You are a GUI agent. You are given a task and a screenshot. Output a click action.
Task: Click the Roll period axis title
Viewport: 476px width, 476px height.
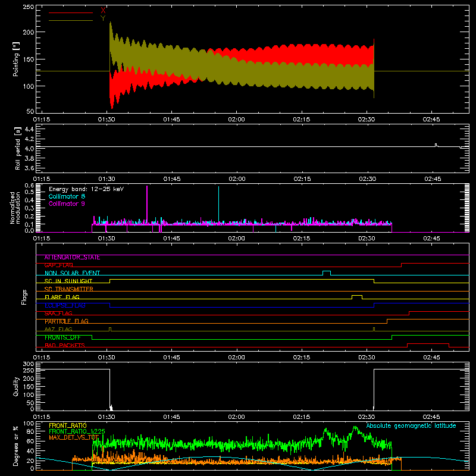pos(18,148)
